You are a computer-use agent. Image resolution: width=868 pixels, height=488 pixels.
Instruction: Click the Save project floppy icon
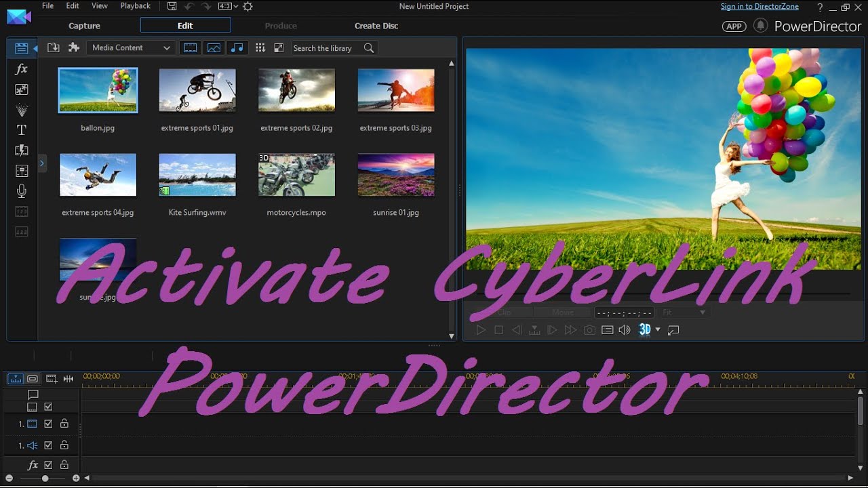172,6
